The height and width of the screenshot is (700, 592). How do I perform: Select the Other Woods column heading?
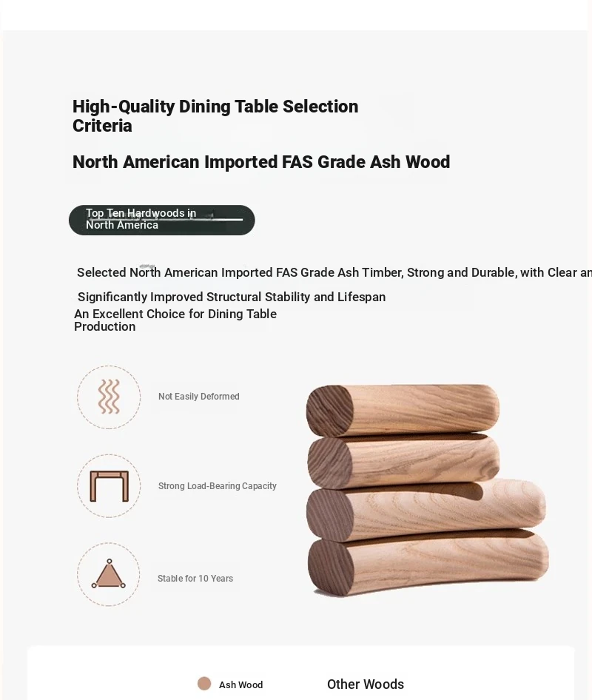366,684
